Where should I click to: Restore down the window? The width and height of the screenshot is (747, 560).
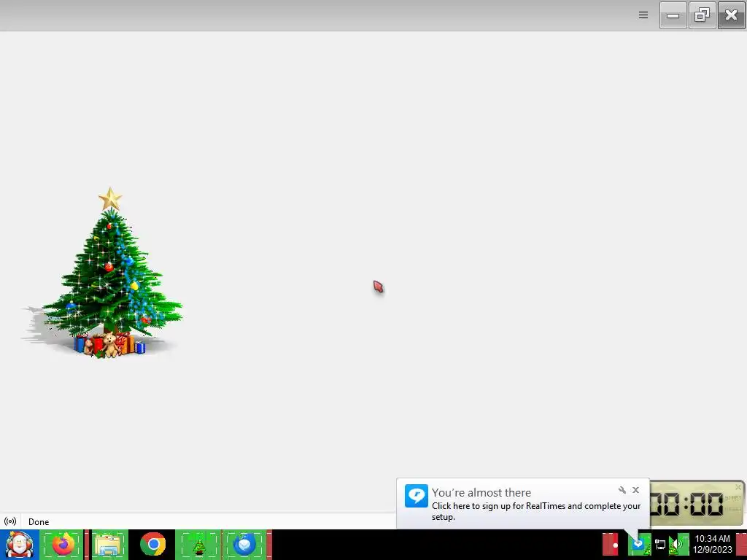pyautogui.click(x=703, y=15)
